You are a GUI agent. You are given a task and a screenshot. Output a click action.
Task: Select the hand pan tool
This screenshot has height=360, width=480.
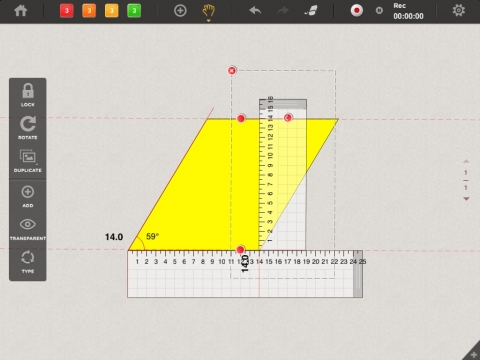coord(209,11)
